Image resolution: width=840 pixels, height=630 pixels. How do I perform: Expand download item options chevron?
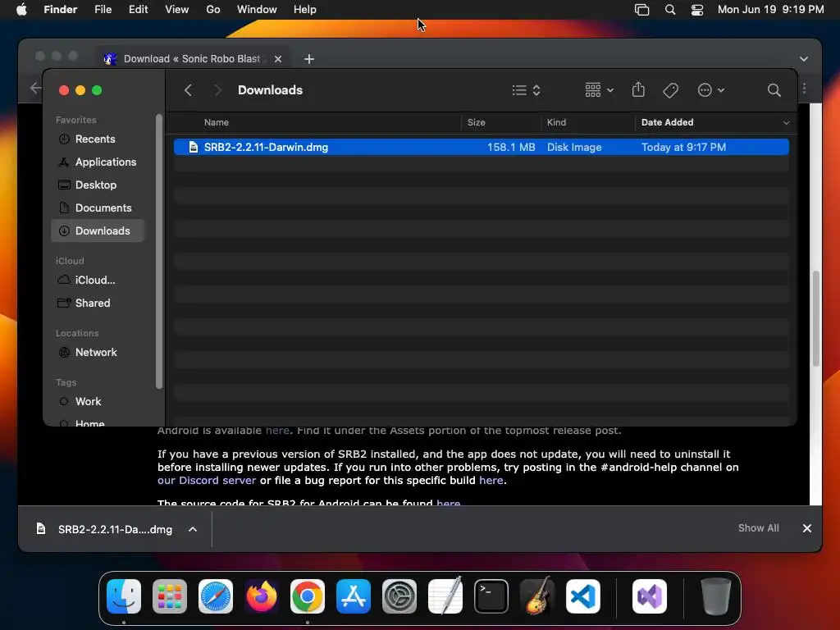193,529
